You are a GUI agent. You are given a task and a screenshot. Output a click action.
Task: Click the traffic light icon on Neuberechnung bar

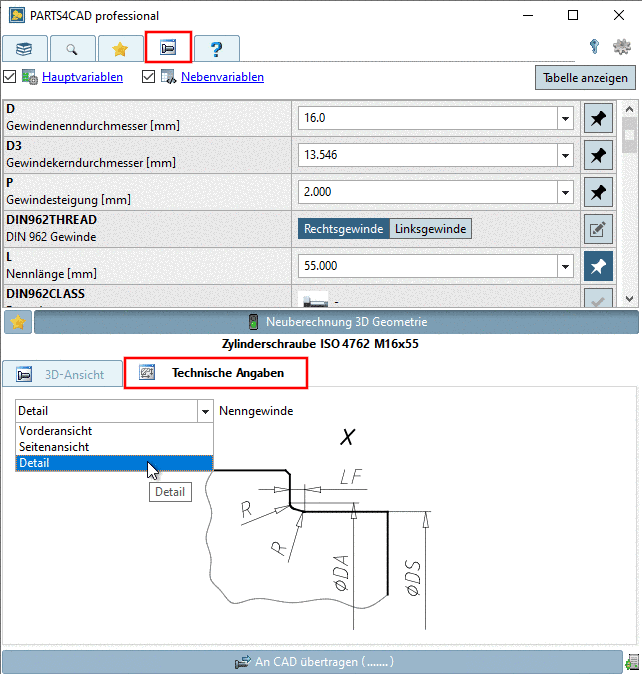254,322
